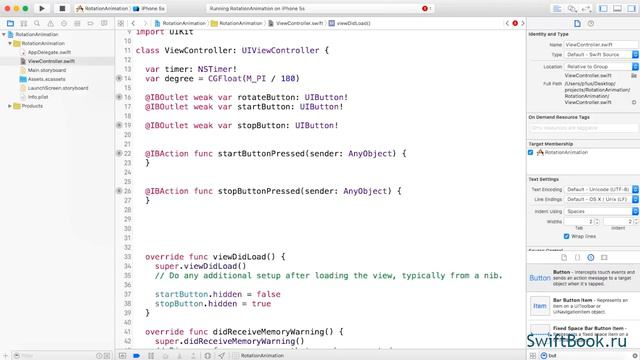Go back in editor history
This screenshot has width=640, height=360.
pyautogui.click(x=133, y=23)
